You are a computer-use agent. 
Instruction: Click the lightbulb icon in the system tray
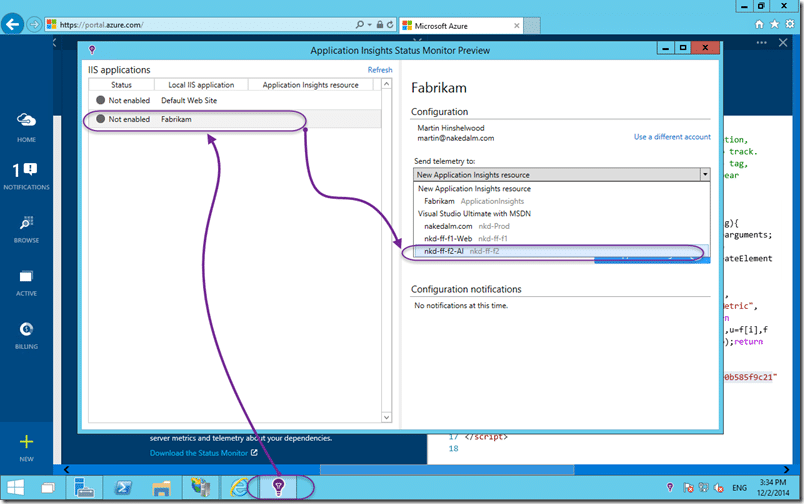point(670,487)
